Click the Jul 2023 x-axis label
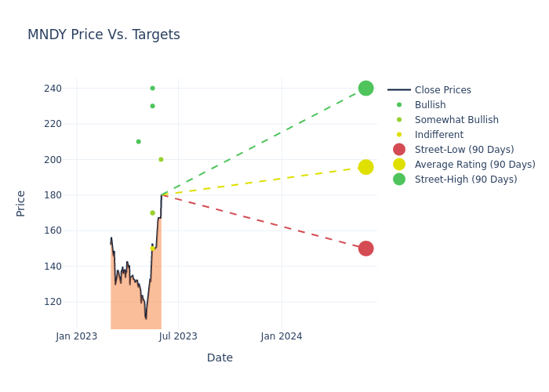549x392 pixels. point(179,336)
